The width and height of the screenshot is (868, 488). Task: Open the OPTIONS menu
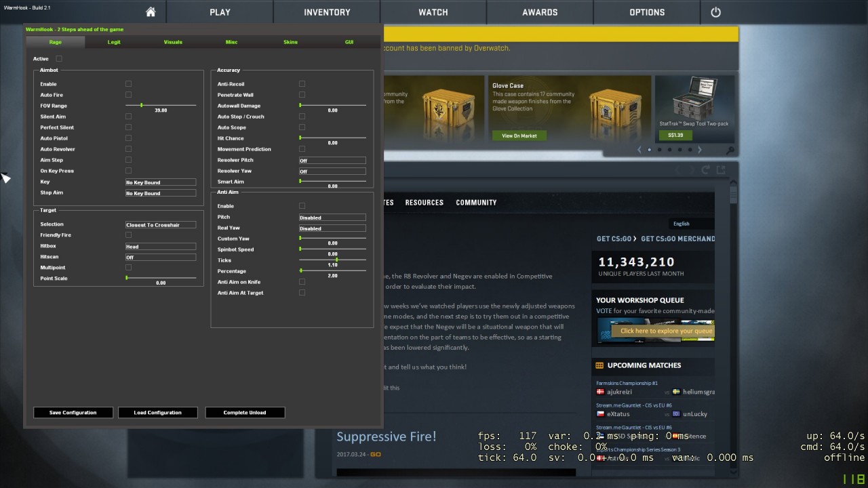(x=647, y=12)
